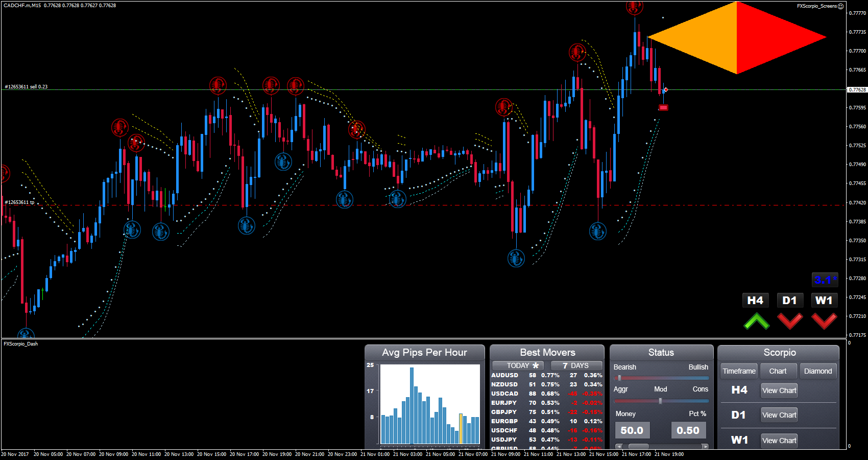Click the red D1 down-arrow trend icon
Screen dimensions: 868x460
click(790, 321)
